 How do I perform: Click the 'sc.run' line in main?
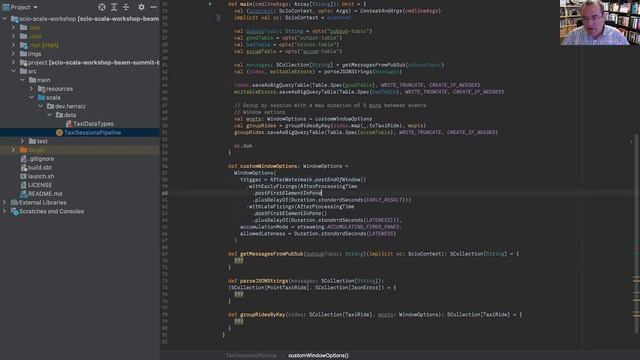[243, 146]
